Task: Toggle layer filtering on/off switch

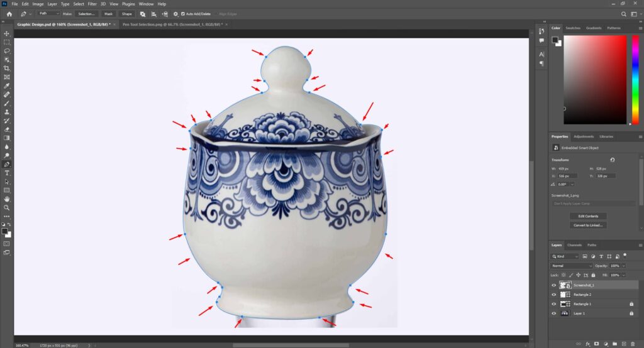Action: point(625,255)
